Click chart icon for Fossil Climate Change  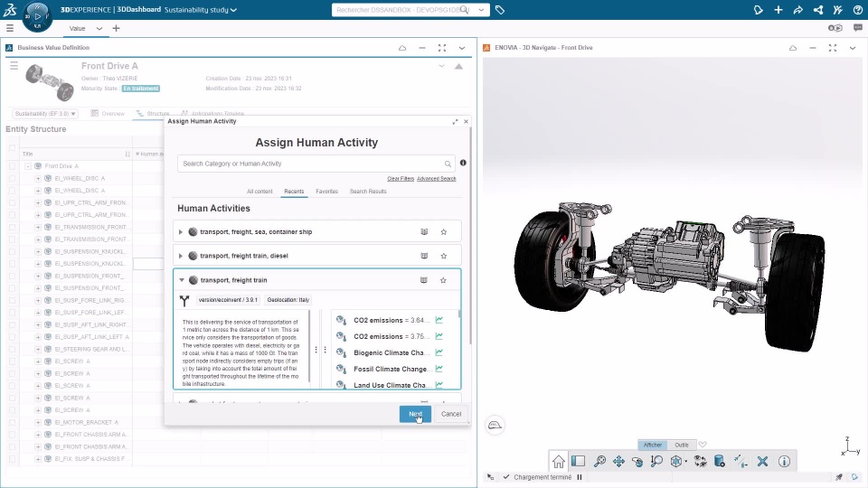click(x=439, y=369)
